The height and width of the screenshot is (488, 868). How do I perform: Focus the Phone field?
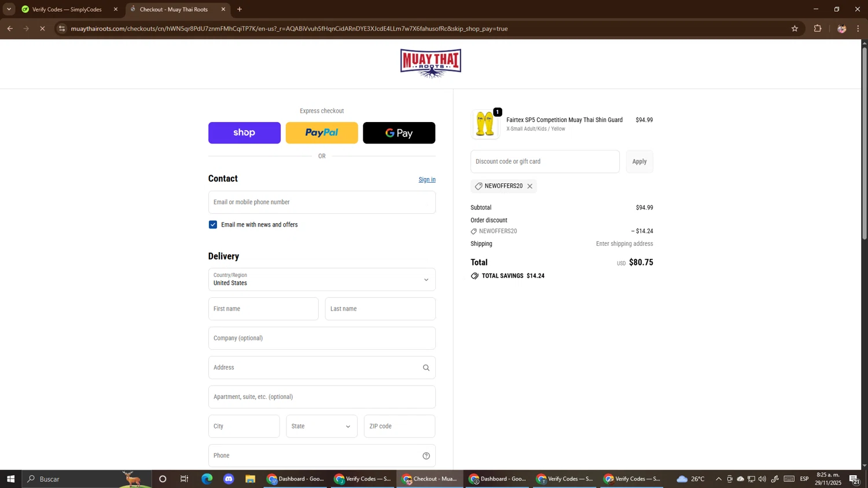(x=322, y=456)
